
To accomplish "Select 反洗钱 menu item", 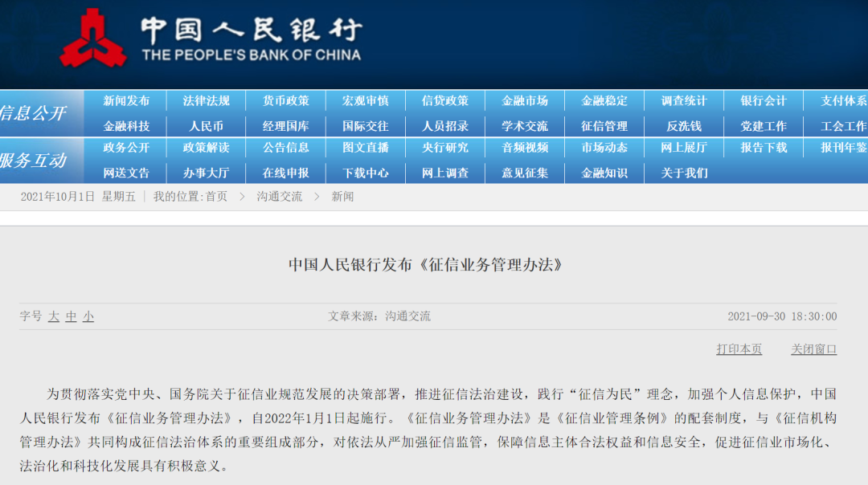I will point(684,126).
